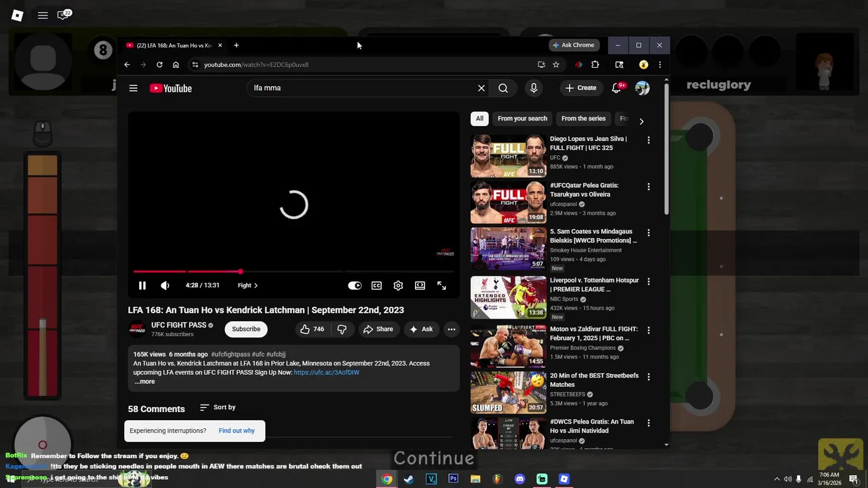Toggle closed captions in the player

(376, 285)
